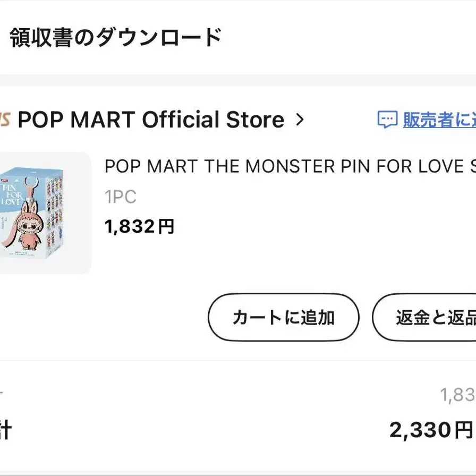Open the POP MART Official Store page
Screen dimensions: 476x476
coord(150,120)
